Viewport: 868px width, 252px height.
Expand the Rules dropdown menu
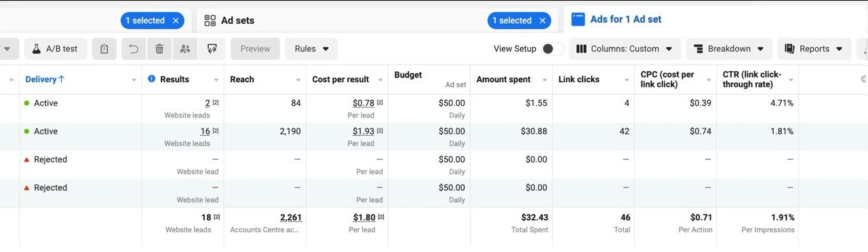(x=311, y=49)
